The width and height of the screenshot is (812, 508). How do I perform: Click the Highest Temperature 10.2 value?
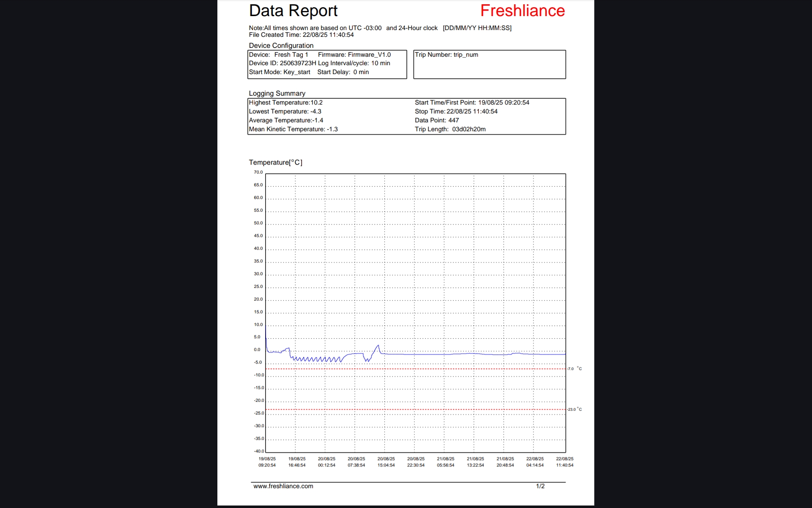coord(285,102)
